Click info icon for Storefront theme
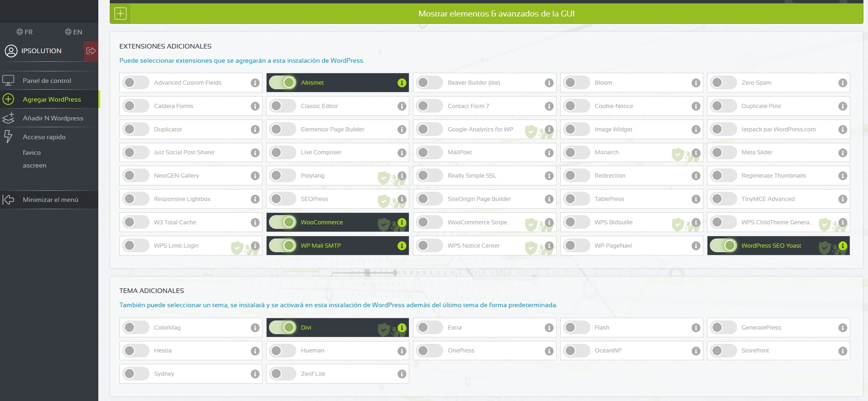Image resolution: width=868 pixels, height=401 pixels. pyautogui.click(x=843, y=351)
